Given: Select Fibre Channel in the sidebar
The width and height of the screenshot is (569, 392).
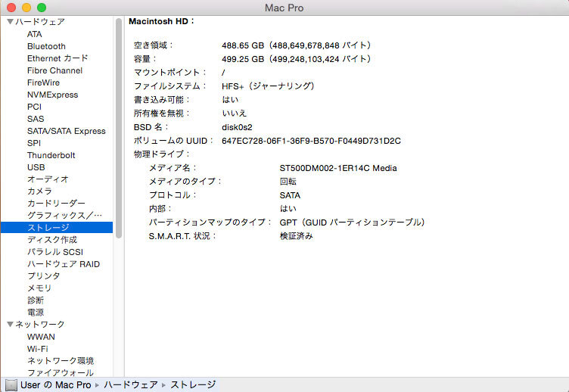Looking at the screenshot, I should pyautogui.click(x=54, y=70).
